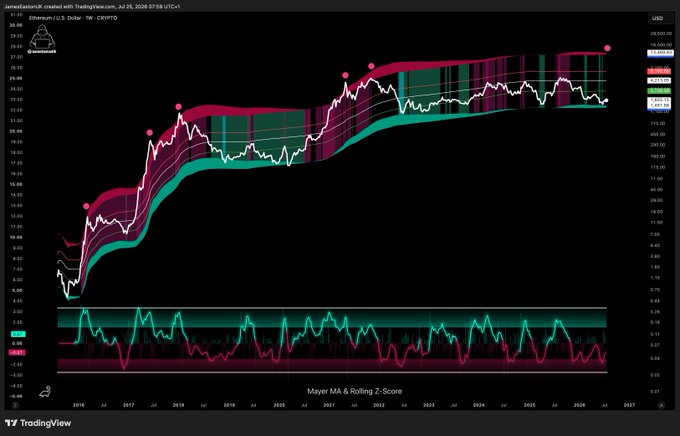This screenshot has height=436, width=680.
Task: Click the 'Ethereum / U.S. Dollar' chart title
Action: [x=53, y=18]
